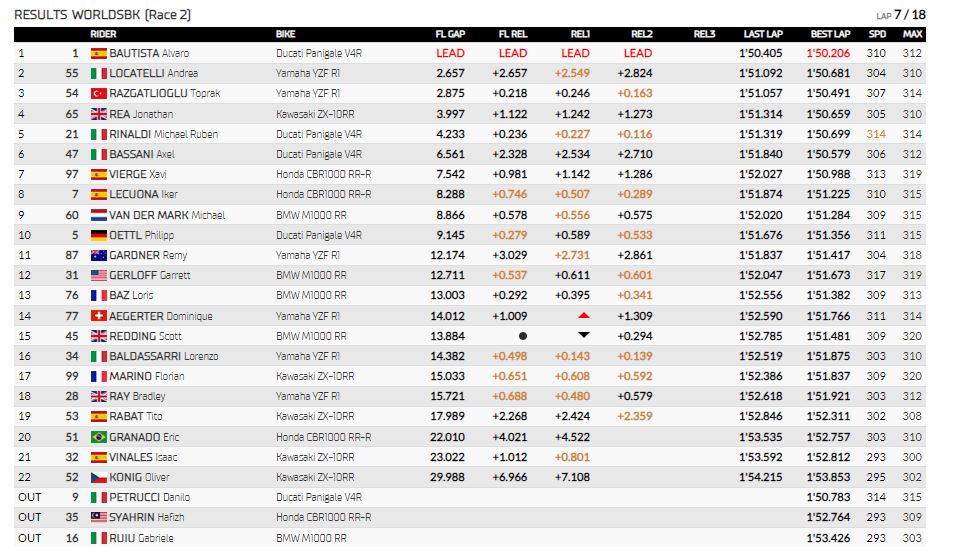Click the Brazilian flag next to GRANADO Eric

[x=98, y=437]
